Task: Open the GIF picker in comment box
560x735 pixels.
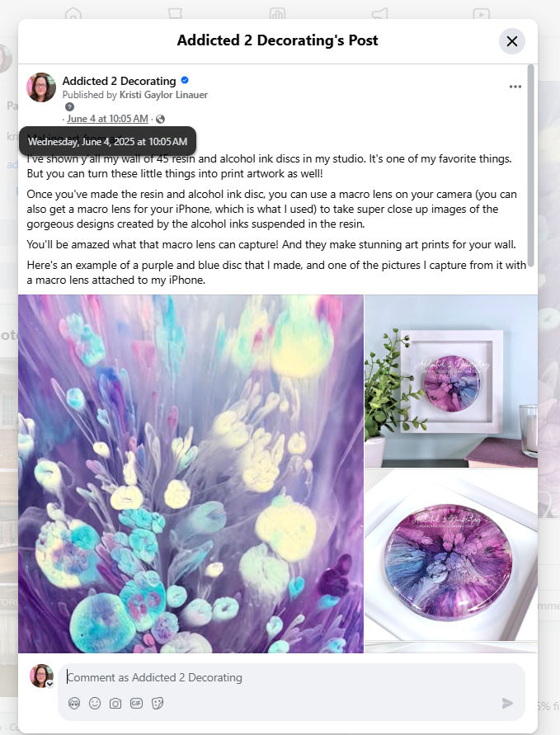Action: (136, 703)
